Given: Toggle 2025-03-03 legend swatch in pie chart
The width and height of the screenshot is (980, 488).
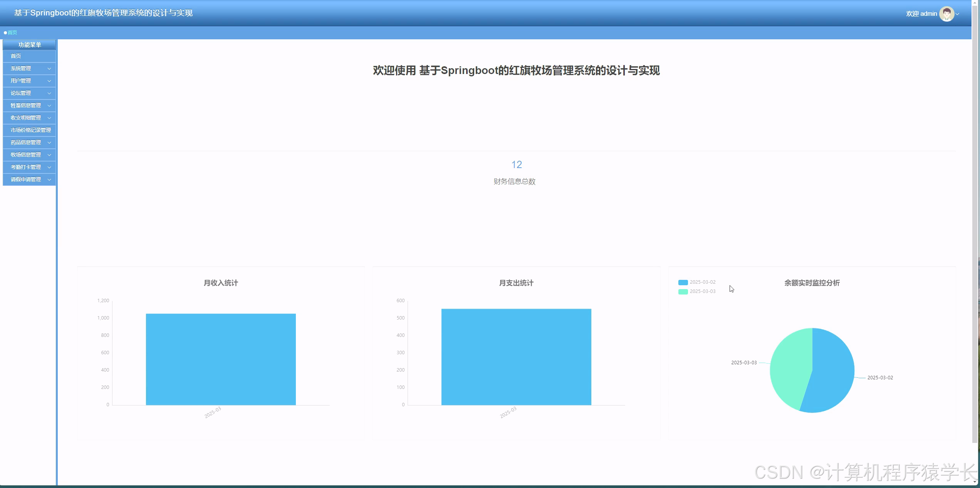Looking at the screenshot, I should coord(683,292).
